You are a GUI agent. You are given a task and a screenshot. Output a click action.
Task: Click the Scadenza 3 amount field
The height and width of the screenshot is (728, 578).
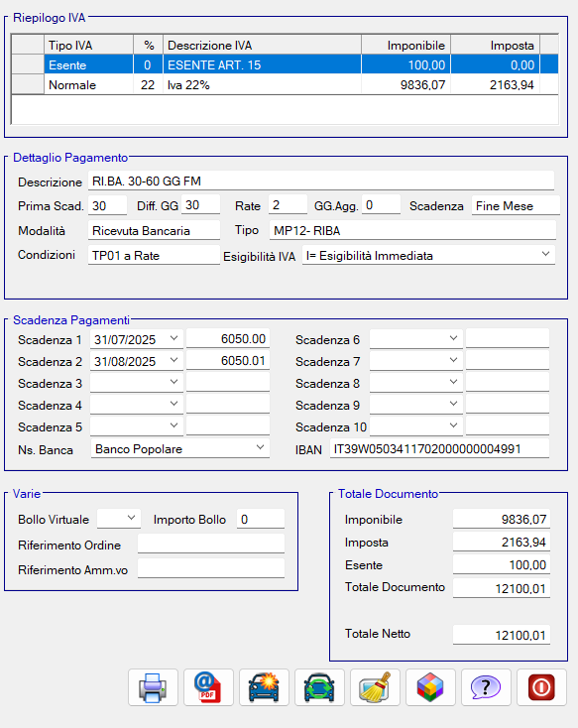tap(227, 382)
